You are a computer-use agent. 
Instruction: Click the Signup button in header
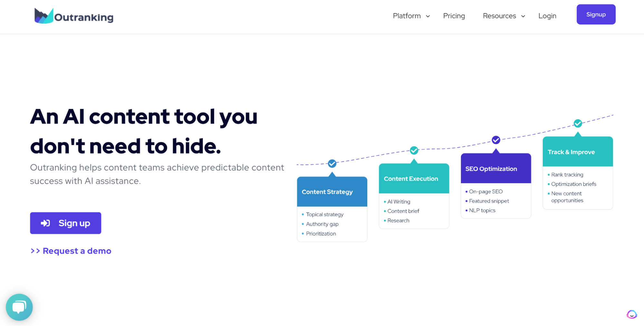click(x=596, y=15)
